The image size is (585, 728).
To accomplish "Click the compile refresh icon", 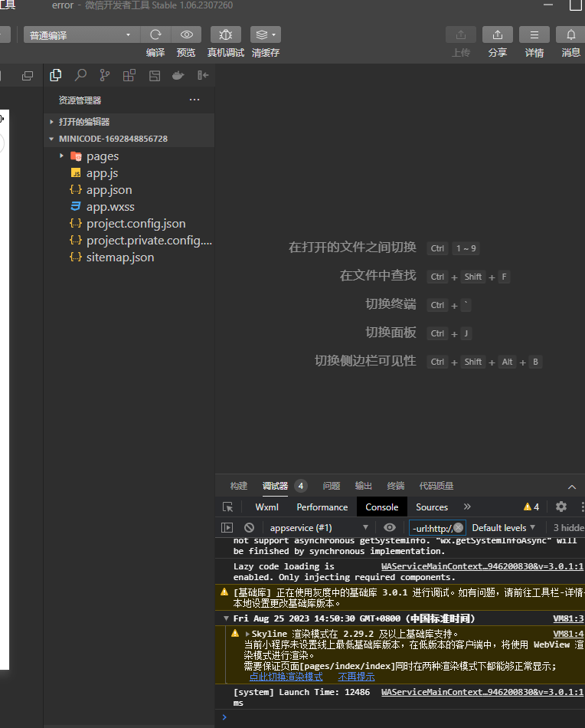I will coord(155,34).
